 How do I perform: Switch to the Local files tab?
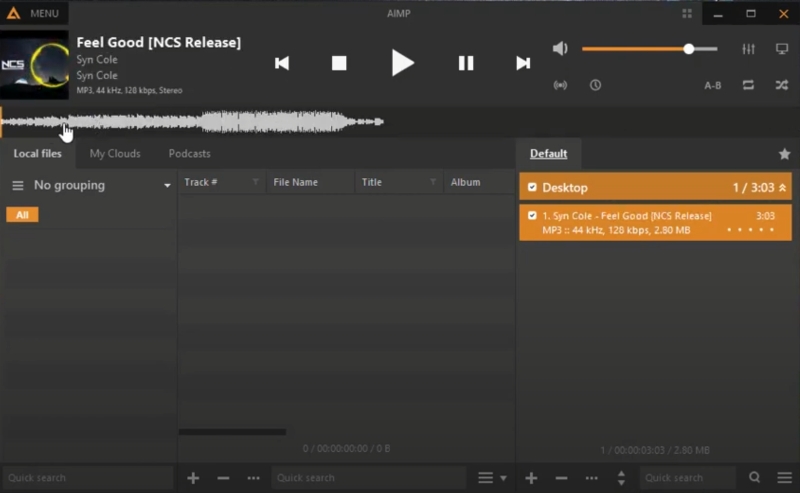tap(38, 154)
